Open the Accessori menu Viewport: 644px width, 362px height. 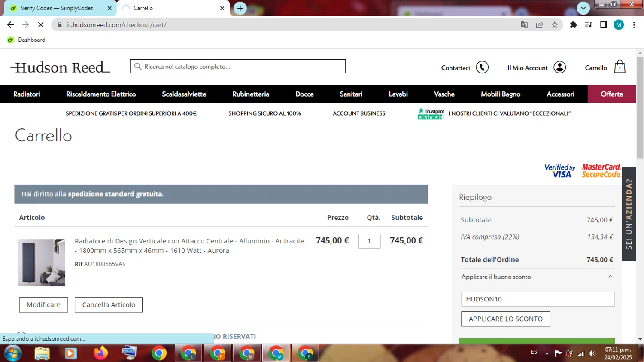pyautogui.click(x=560, y=94)
